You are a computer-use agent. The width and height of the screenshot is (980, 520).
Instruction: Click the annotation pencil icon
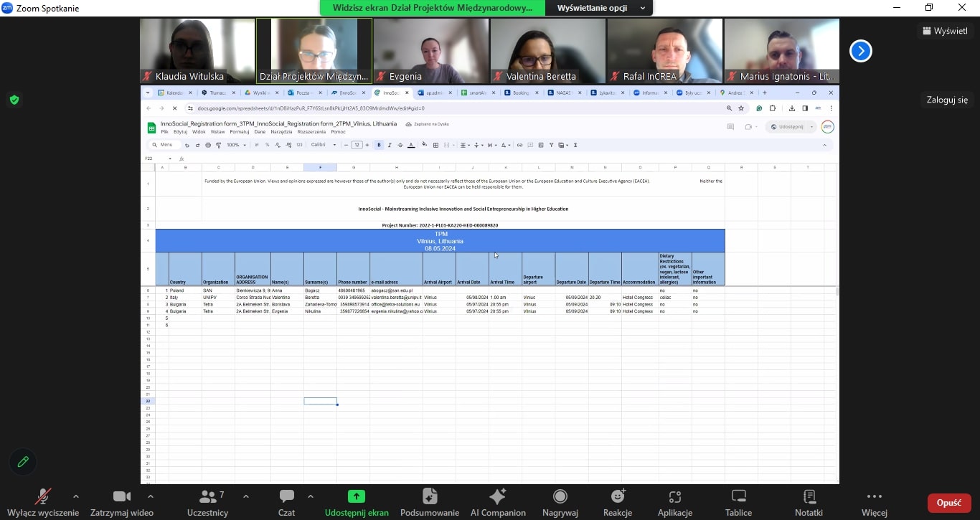pyautogui.click(x=23, y=462)
